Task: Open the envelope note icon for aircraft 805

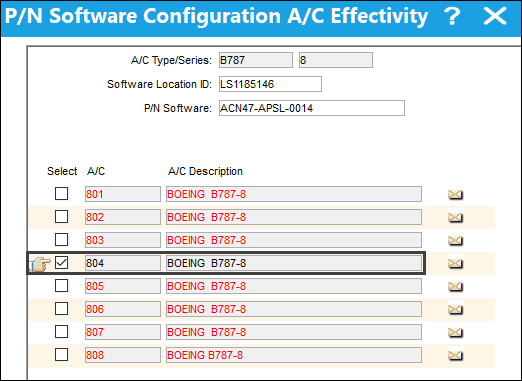Action: 455,286
